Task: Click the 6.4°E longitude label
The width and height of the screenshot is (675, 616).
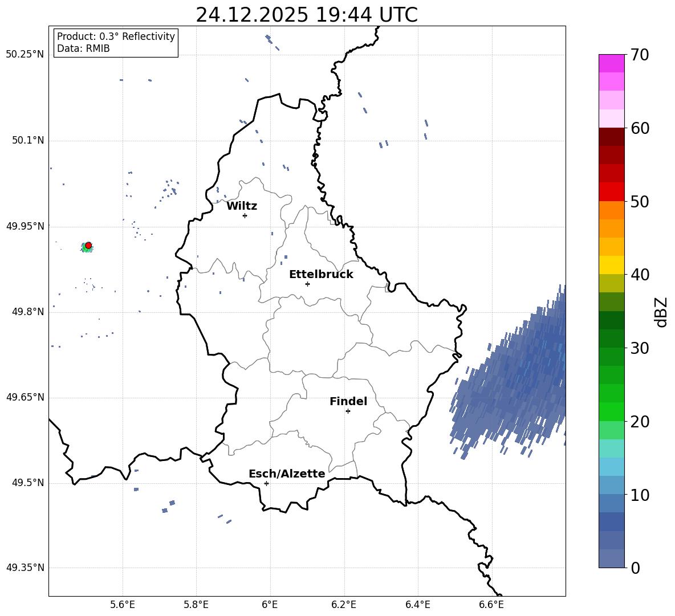Action: click(x=417, y=605)
